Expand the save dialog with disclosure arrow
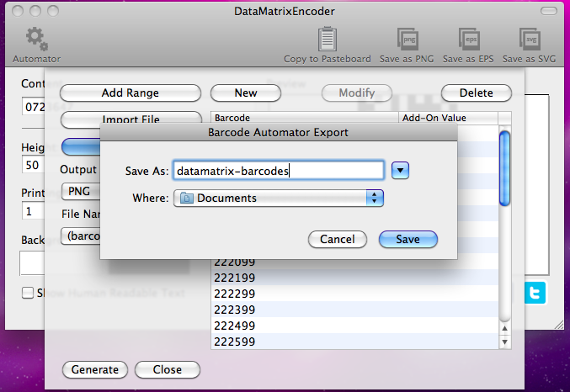 tap(400, 171)
